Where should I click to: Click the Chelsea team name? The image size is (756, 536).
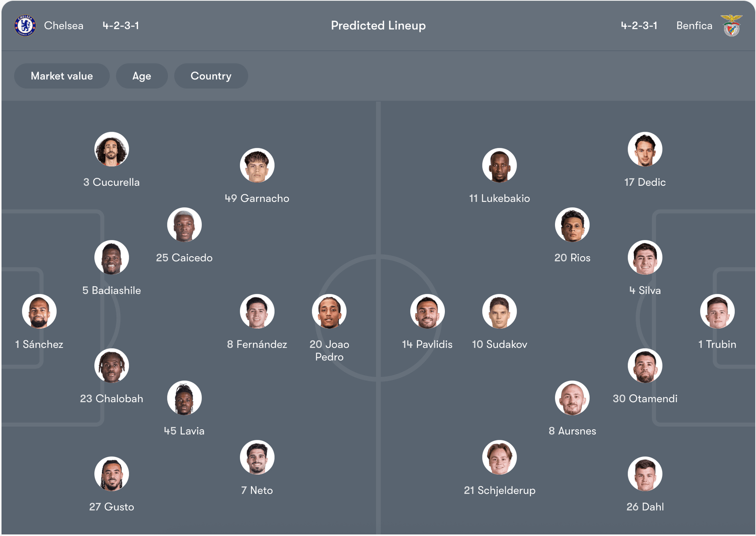(x=64, y=26)
